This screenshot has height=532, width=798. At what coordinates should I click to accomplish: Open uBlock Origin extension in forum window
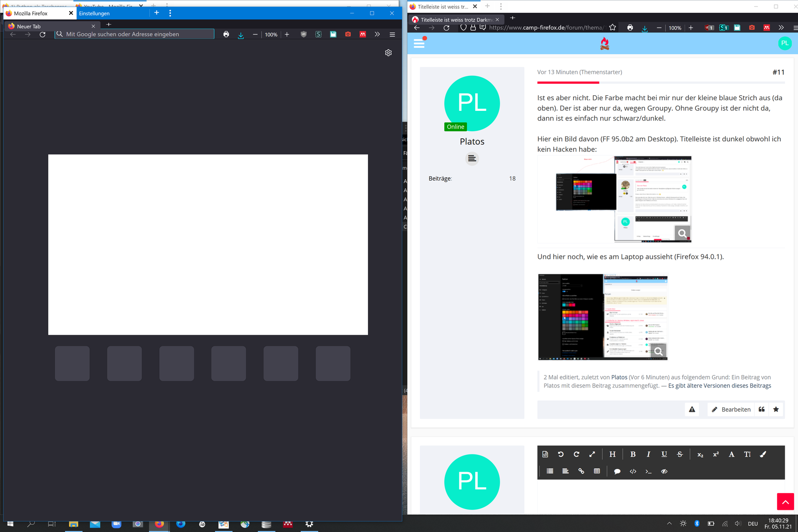[709, 27]
